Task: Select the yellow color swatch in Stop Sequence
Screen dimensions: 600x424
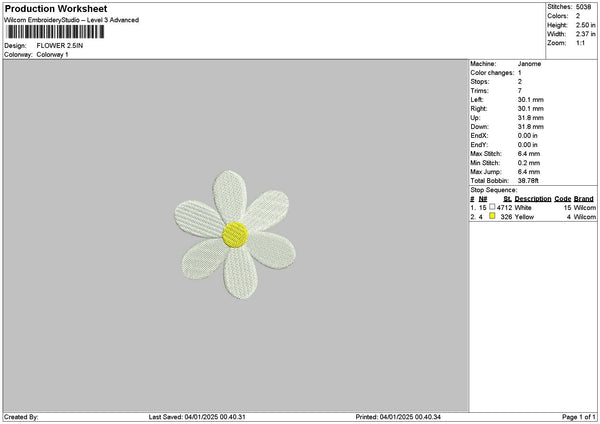Action: [x=492, y=216]
